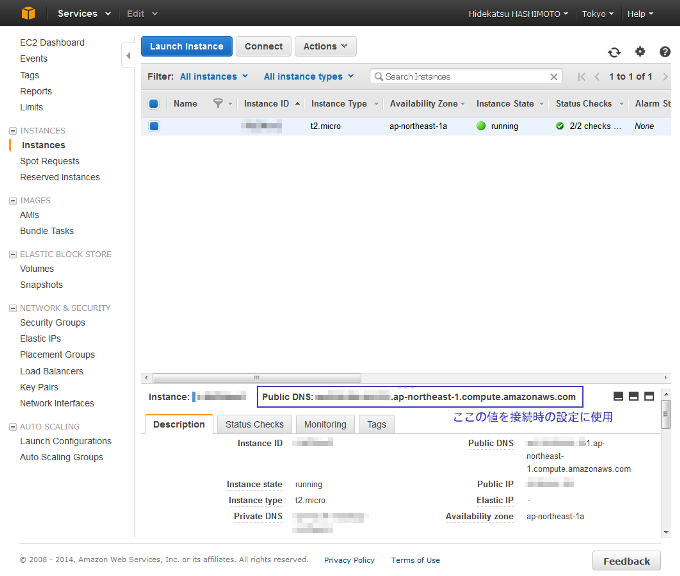Open the Help dropdown menu
Image resolution: width=680 pixels, height=576 pixels.
[640, 14]
